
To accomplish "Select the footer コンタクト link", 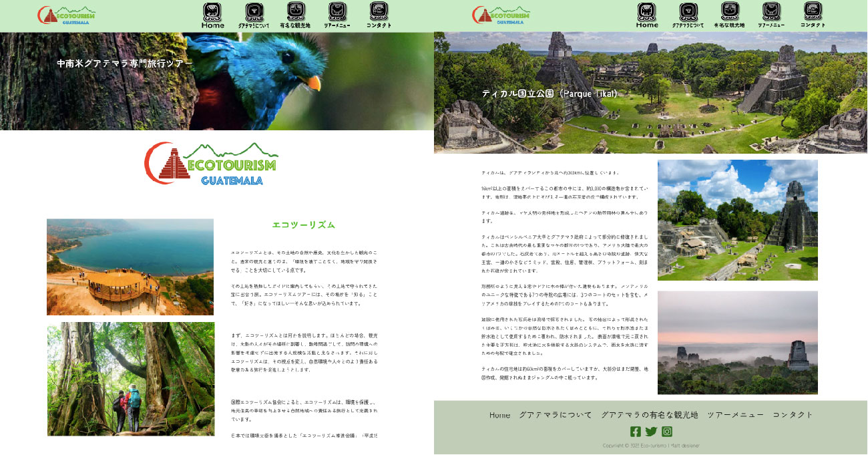I will click(793, 415).
